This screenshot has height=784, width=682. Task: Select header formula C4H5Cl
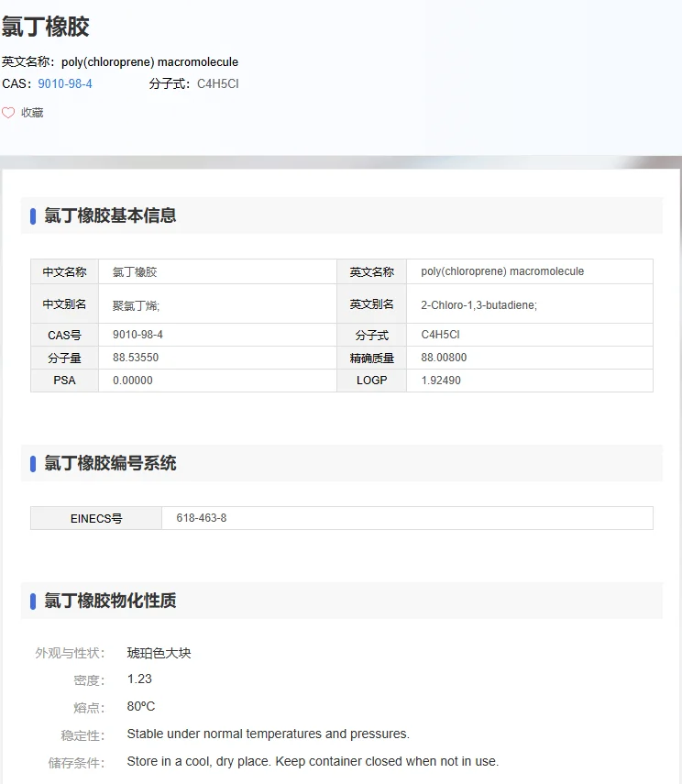(x=218, y=84)
